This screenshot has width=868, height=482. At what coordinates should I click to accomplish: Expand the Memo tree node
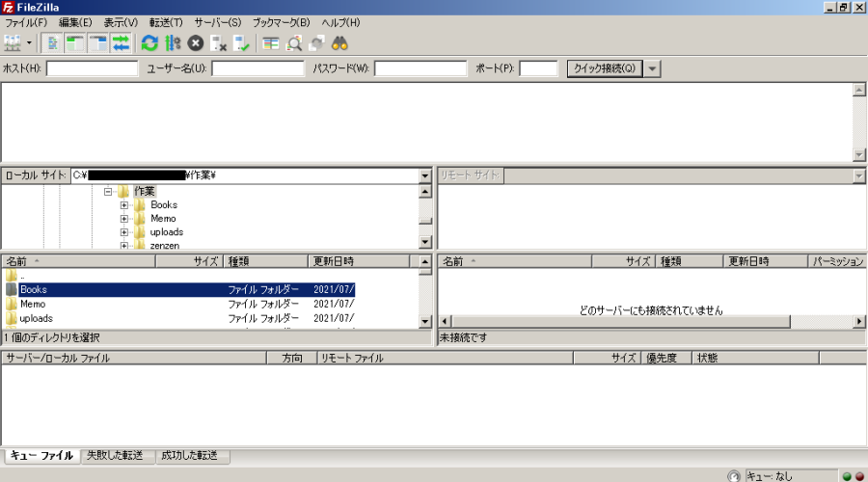(x=124, y=219)
